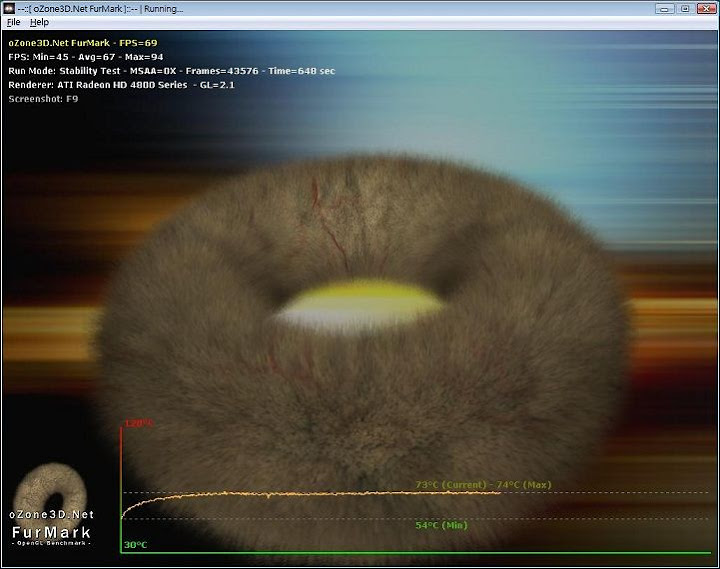720x569 pixels.
Task: Click the 'FurMark' logo text
Action: tap(51, 533)
